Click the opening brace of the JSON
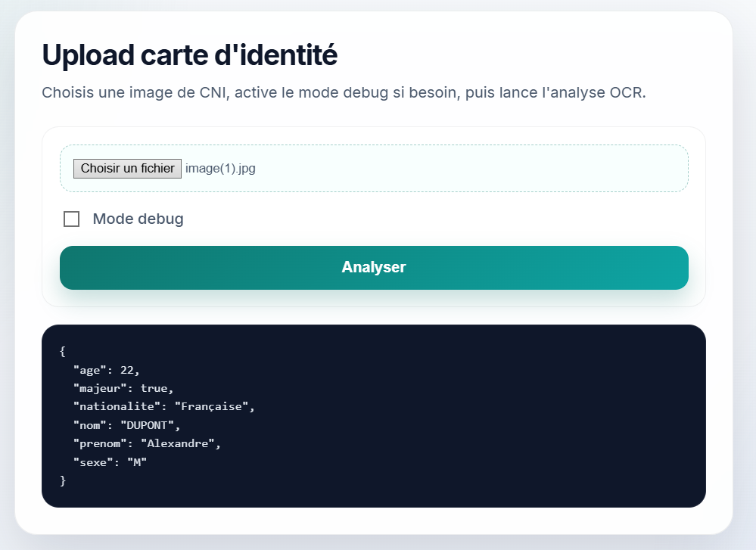 [63, 352]
